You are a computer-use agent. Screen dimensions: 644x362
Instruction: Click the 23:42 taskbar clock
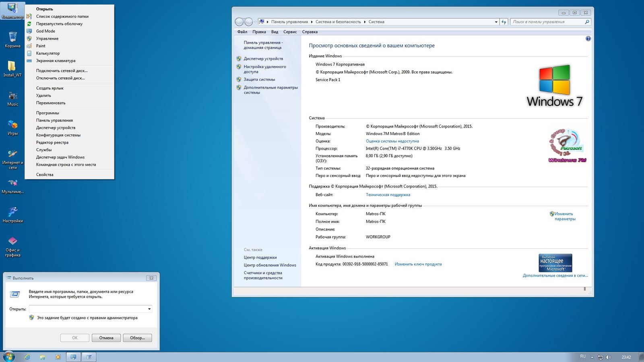point(626,357)
